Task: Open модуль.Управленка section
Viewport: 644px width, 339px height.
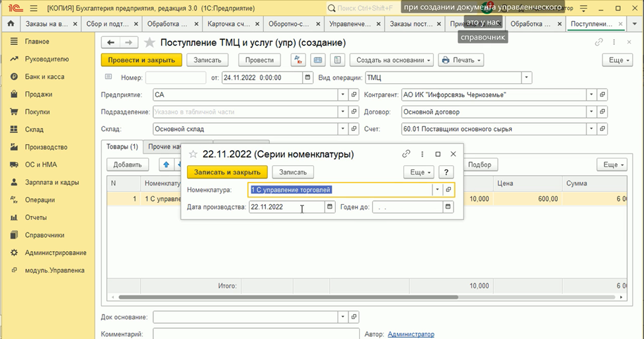Action: (55, 270)
